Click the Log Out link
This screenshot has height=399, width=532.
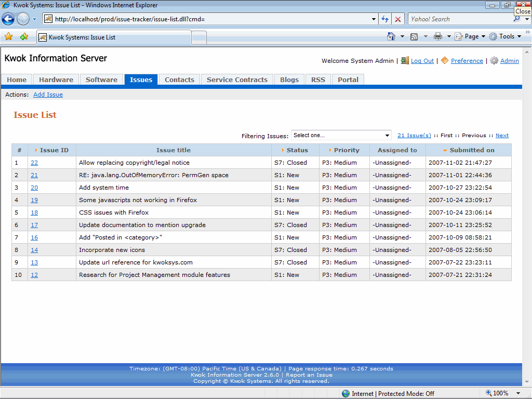422,61
